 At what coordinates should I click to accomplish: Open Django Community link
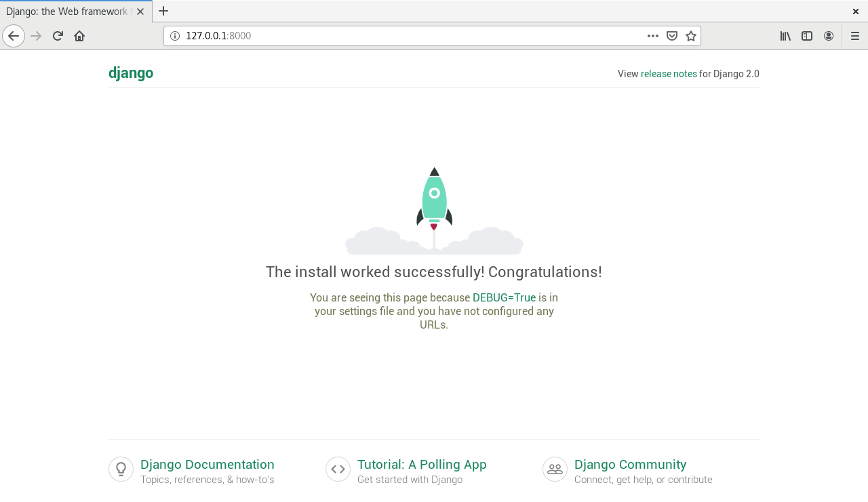(631, 465)
